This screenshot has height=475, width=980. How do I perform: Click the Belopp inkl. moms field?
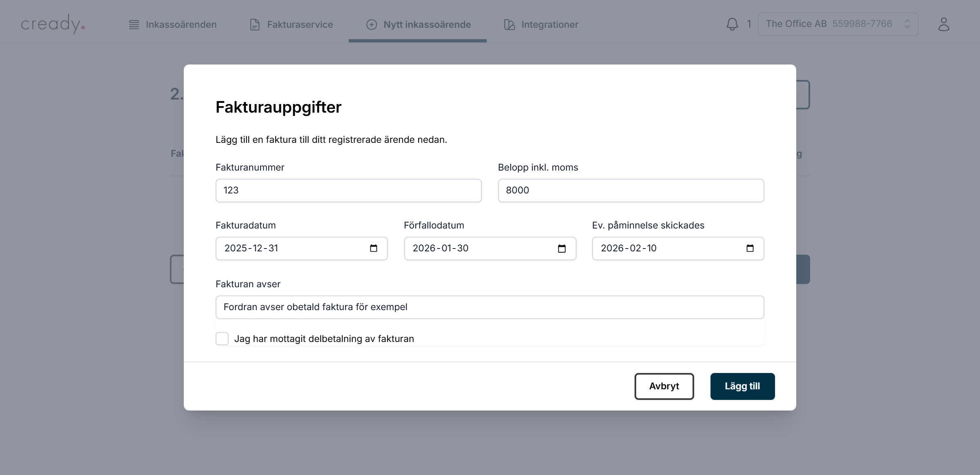(x=630, y=191)
